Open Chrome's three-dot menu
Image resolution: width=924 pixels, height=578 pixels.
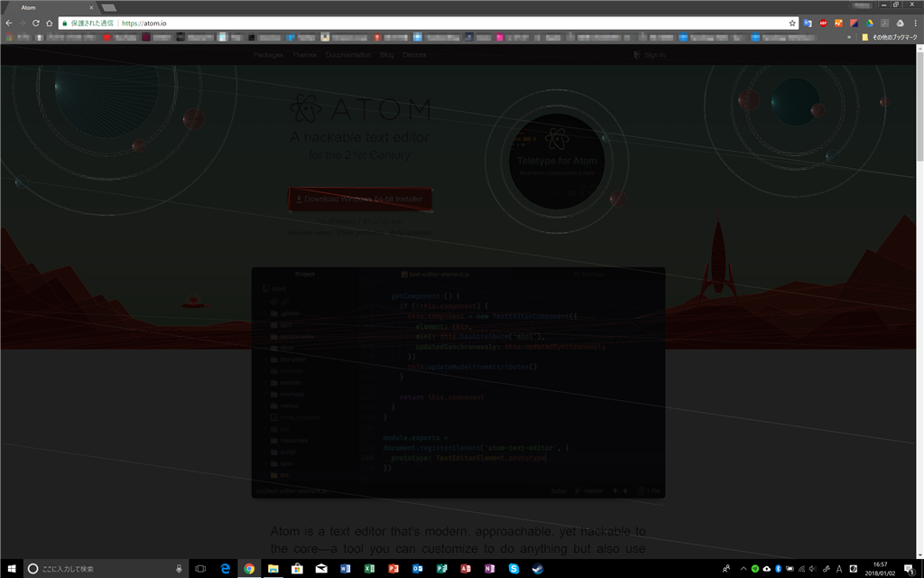point(915,23)
